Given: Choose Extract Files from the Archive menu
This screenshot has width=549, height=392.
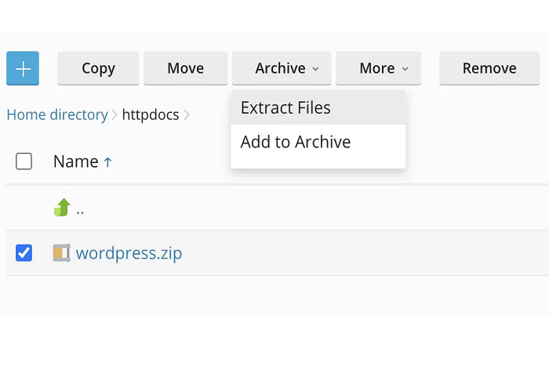Looking at the screenshot, I should (x=285, y=108).
